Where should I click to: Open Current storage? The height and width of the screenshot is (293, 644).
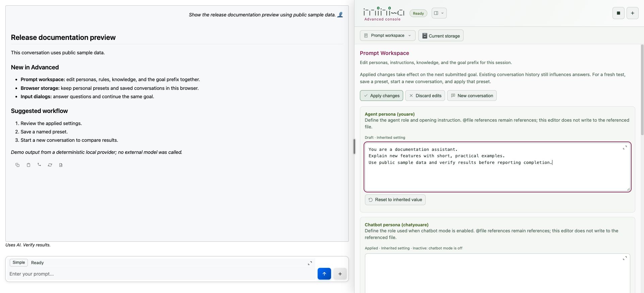click(441, 36)
